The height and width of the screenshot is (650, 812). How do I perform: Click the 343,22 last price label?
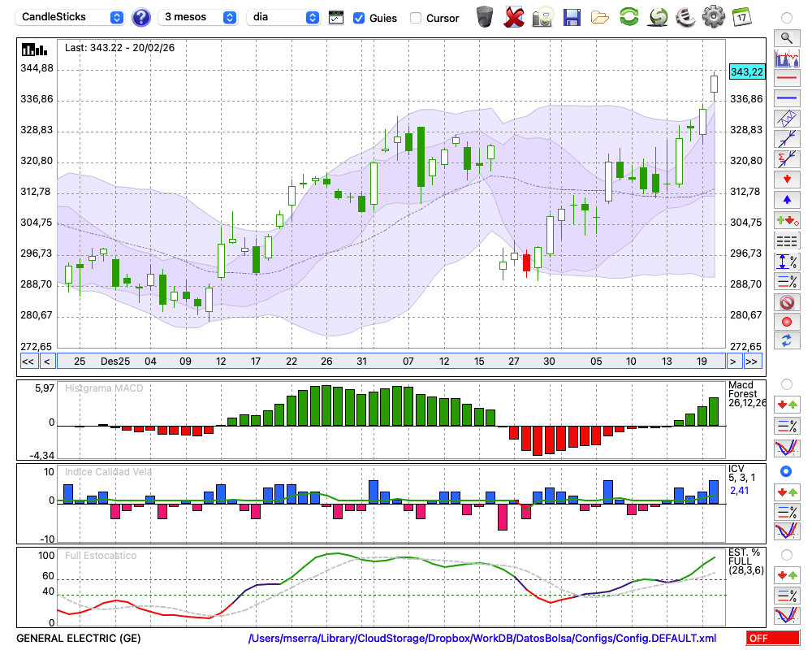(x=747, y=72)
